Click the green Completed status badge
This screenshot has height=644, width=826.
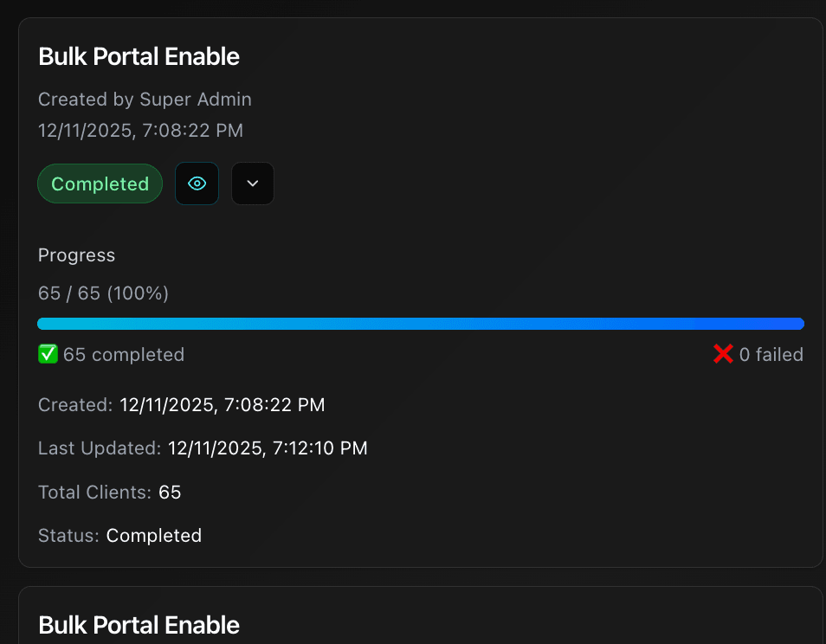pyautogui.click(x=100, y=184)
